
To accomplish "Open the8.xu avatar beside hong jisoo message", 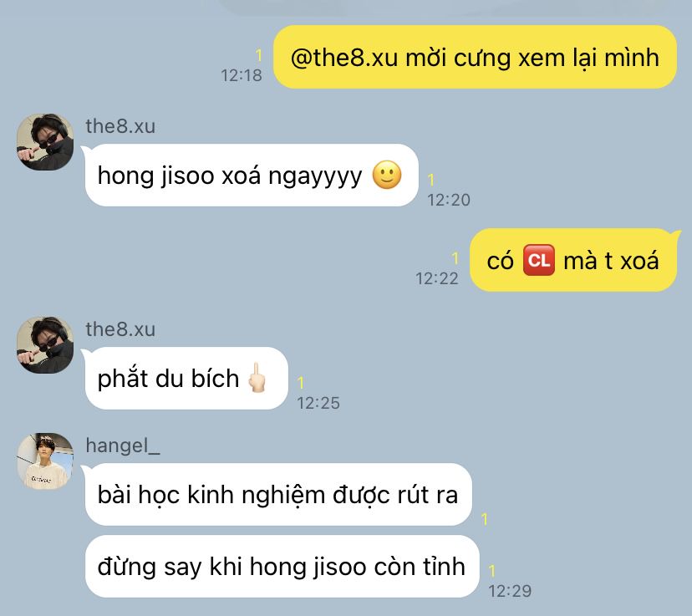I will (x=45, y=142).
